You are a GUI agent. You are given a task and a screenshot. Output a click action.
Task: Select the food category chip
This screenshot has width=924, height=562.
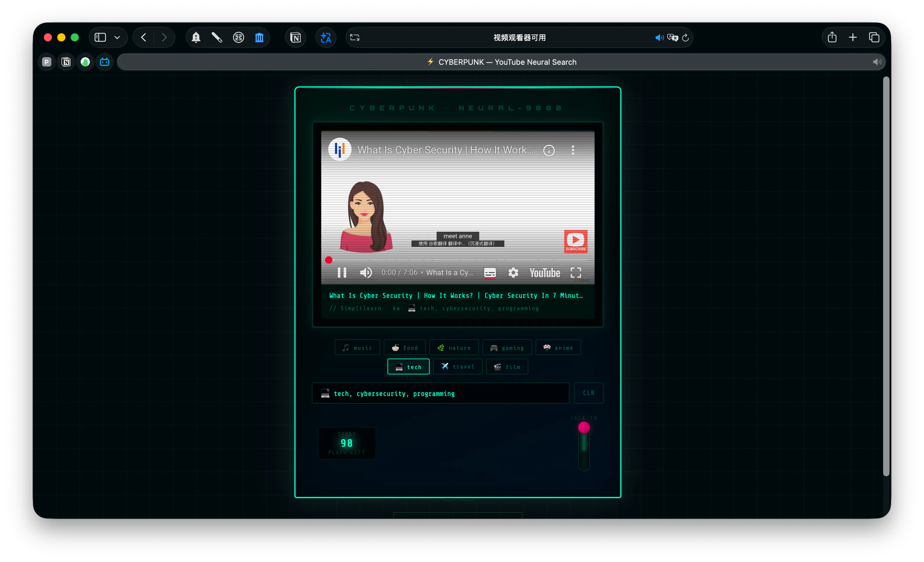[x=405, y=347]
